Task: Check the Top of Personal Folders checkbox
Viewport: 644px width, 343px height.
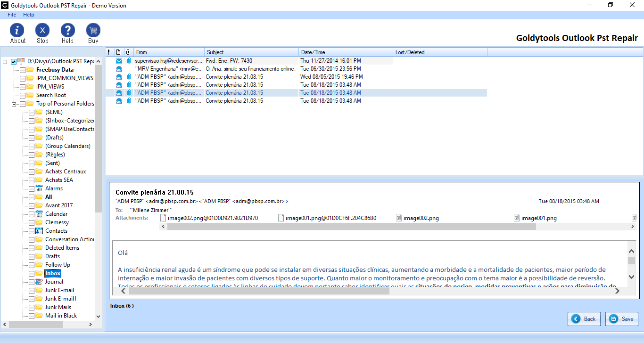Action: point(23,104)
